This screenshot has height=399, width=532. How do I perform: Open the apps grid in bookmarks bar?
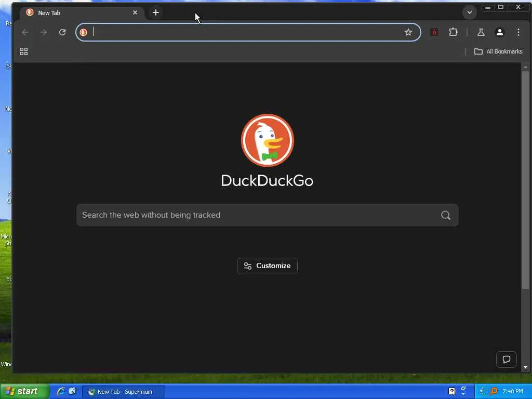pyautogui.click(x=24, y=51)
